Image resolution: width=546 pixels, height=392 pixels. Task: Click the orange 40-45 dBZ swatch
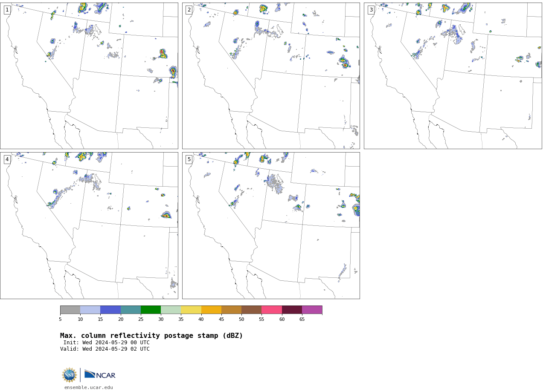pos(211,310)
